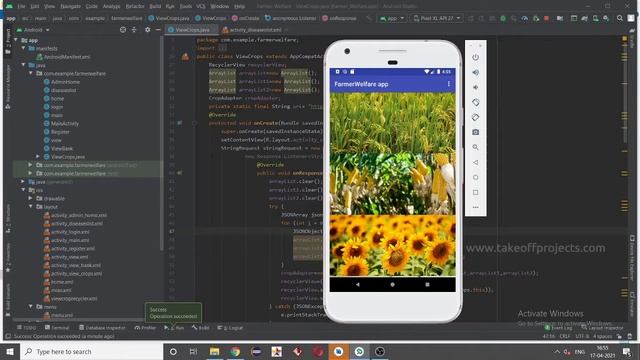Open activity_register.xml layout file

tap(69, 249)
